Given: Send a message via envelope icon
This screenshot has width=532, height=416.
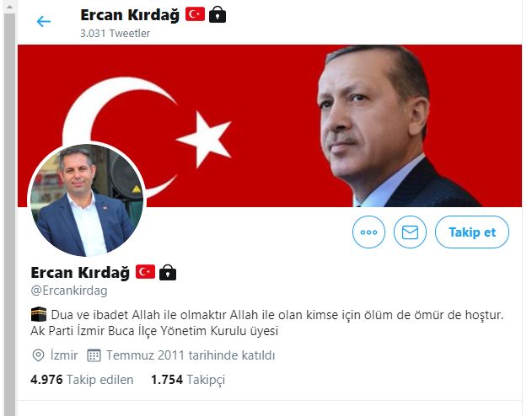Looking at the screenshot, I should [x=410, y=232].
